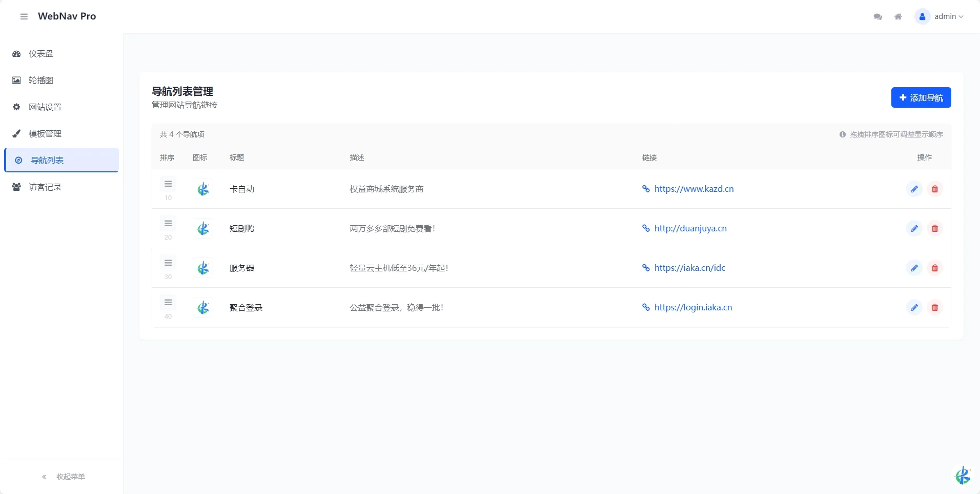Select the 模板管理 brush icon
Viewport: 980px width, 494px height.
tap(16, 133)
